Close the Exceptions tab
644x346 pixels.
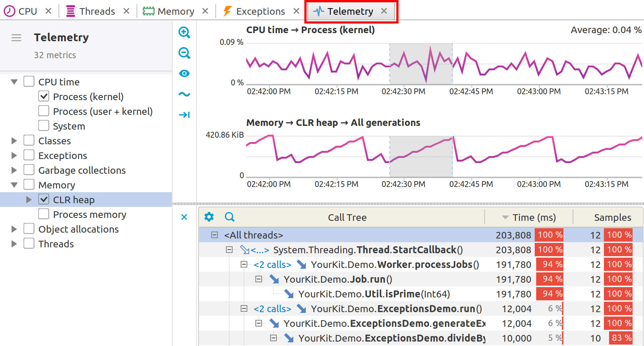[x=296, y=11]
